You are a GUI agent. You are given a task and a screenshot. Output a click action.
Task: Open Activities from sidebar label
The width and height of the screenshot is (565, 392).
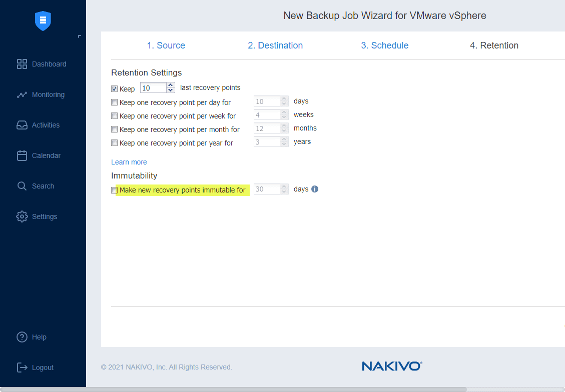point(46,125)
